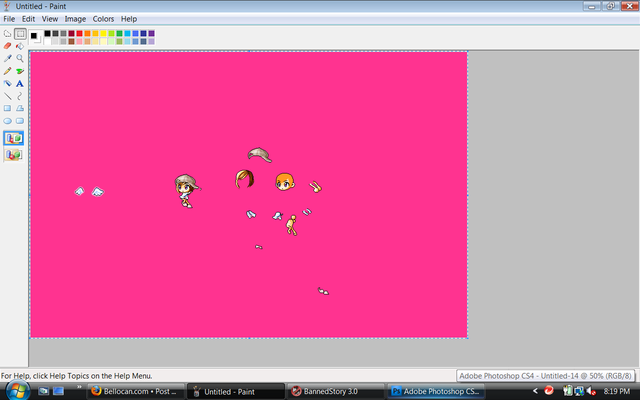Select the bright yellow palette swatch
The image size is (640, 400).
(103, 33)
